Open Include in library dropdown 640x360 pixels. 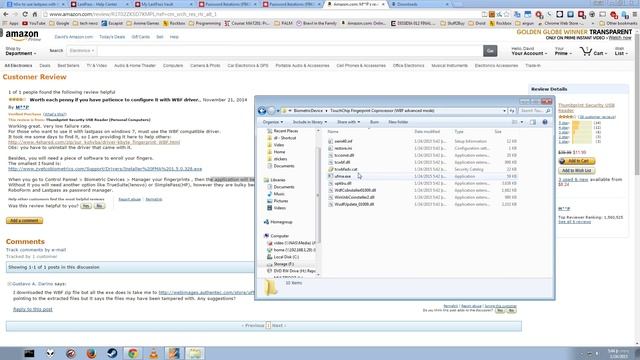pos(309,122)
